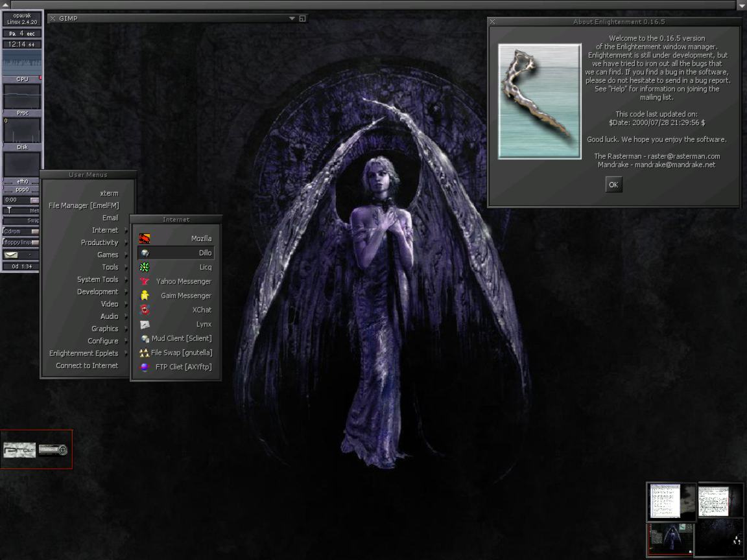Click the Mud Client icon
This screenshot has height=560, width=747.
[145, 338]
